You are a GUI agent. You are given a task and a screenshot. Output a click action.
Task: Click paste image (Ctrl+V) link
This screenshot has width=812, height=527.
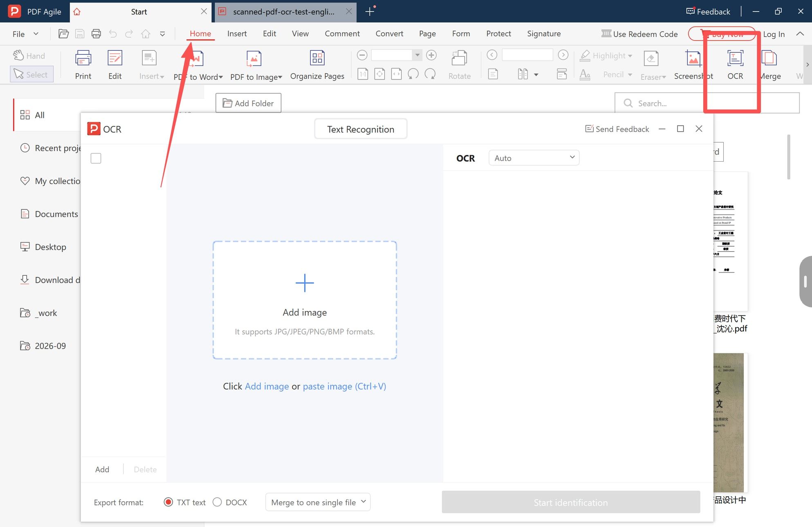tap(344, 386)
